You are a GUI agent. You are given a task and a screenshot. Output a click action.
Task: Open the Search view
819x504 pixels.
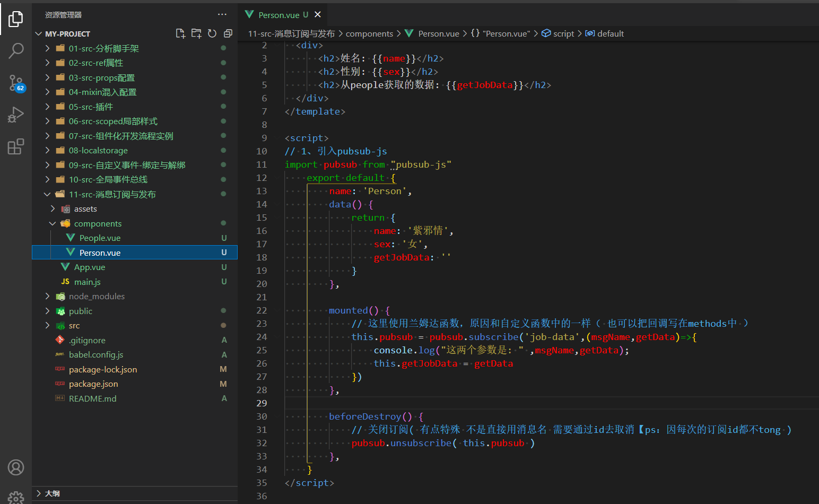(16, 51)
